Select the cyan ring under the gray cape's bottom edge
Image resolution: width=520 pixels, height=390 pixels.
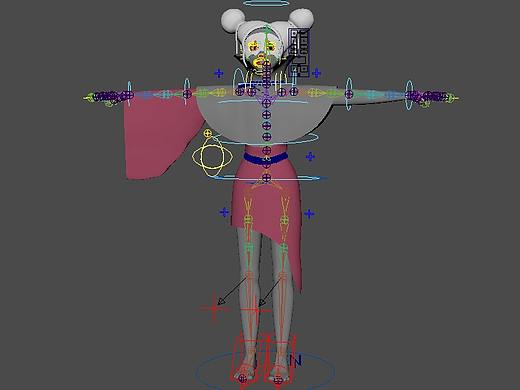(267, 139)
